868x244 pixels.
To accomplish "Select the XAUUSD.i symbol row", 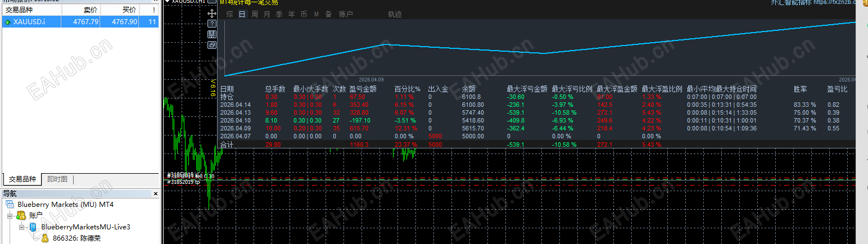I will [79, 22].
